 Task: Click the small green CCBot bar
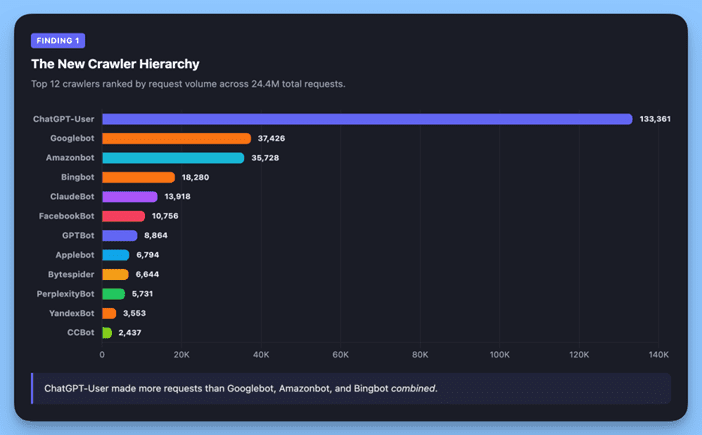tap(107, 332)
